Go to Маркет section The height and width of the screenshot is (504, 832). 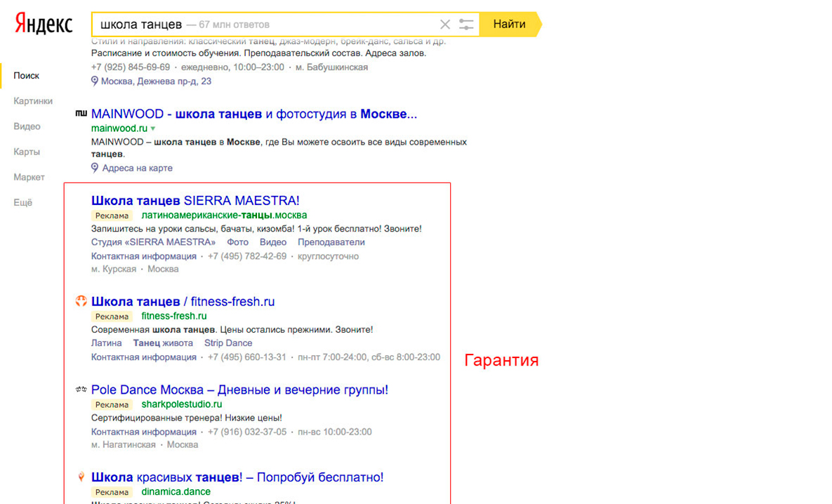click(x=29, y=177)
